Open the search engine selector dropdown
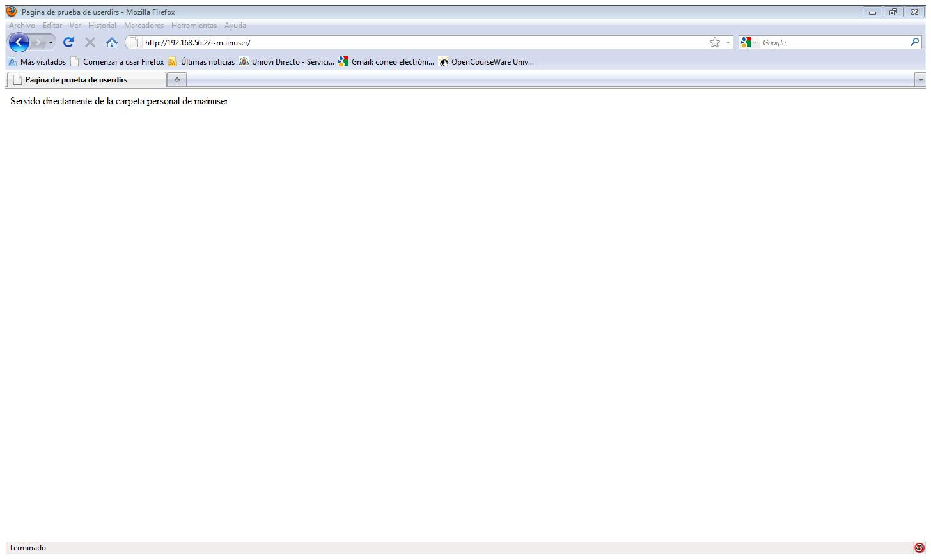The image size is (931, 560). (749, 43)
